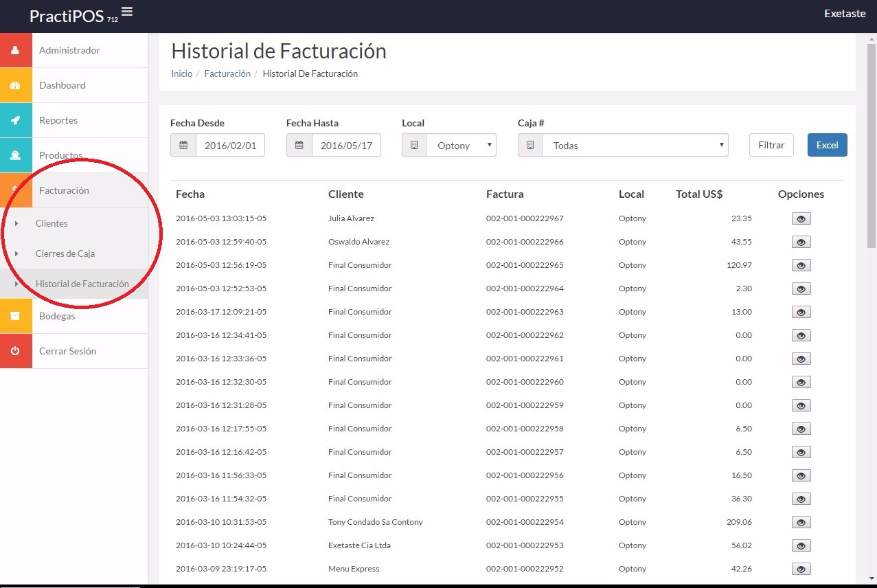The height and width of the screenshot is (588, 877).
Task: Click the Productos icon in the sidebar
Action: (16, 155)
